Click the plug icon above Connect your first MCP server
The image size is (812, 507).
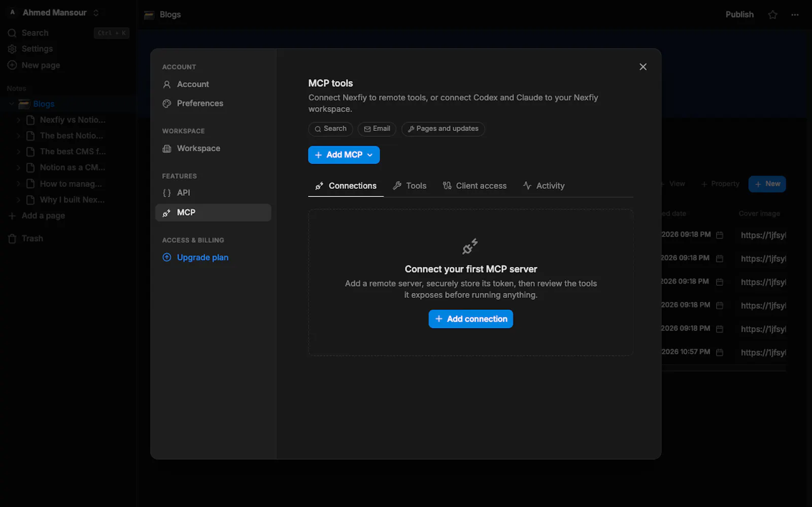470,247
